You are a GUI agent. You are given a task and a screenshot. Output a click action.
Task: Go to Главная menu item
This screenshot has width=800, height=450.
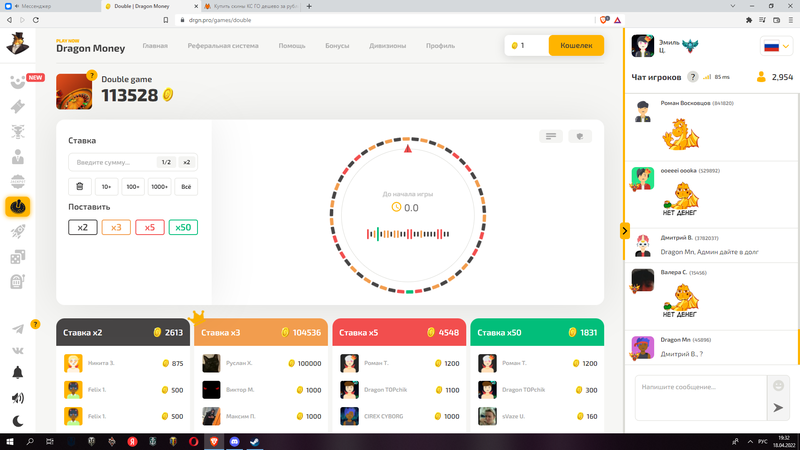[155, 45]
